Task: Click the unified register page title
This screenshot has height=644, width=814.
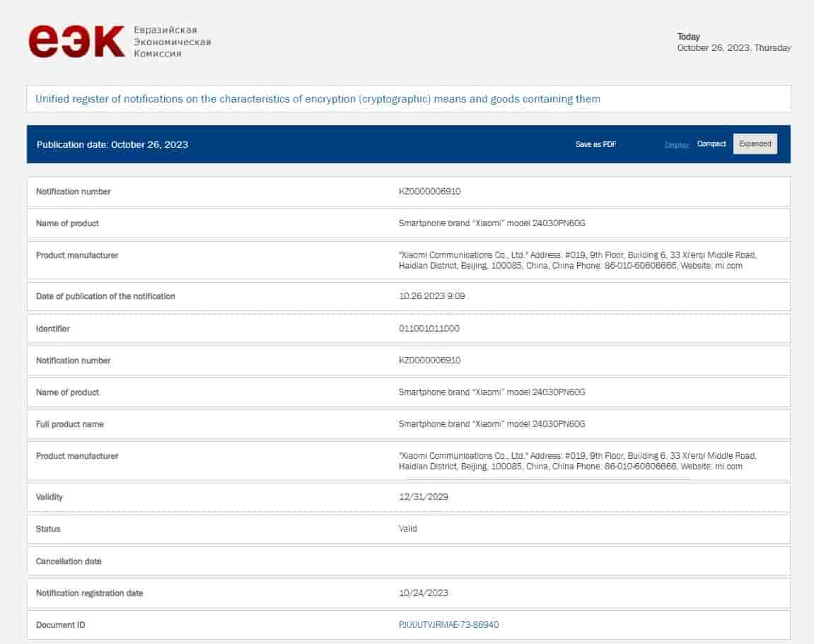Action: coord(318,99)
